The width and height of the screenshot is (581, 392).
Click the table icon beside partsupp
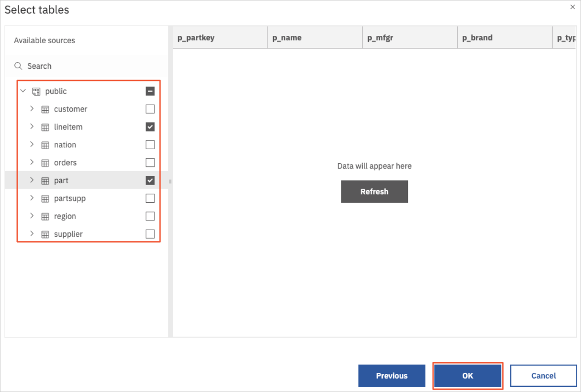[45, 198]
